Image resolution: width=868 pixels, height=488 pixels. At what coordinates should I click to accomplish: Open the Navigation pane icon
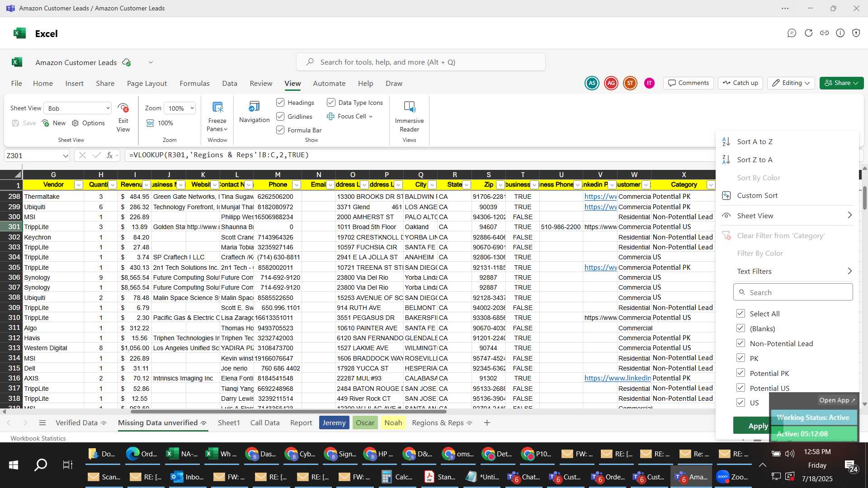254,107
